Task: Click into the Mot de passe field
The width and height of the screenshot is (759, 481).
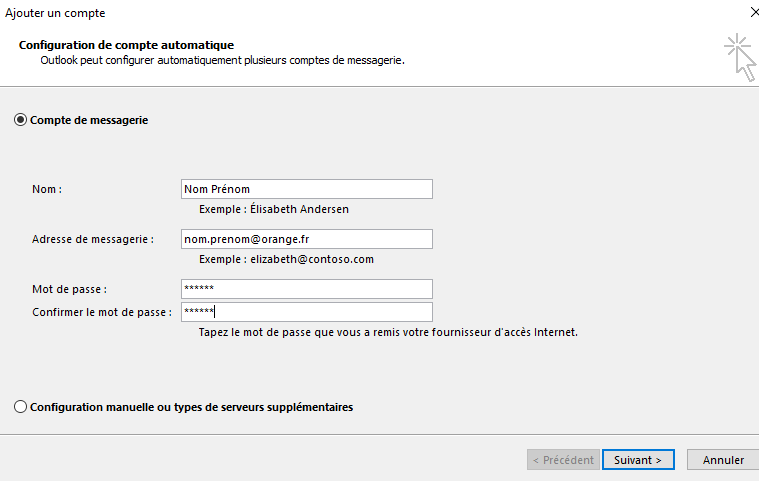Action: (306, 289)
